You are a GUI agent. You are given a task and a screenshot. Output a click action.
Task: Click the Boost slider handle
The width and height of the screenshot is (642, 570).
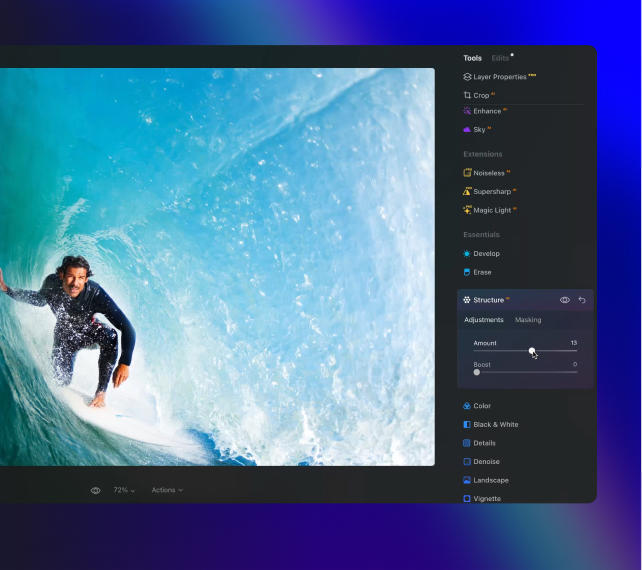point(477,372)
